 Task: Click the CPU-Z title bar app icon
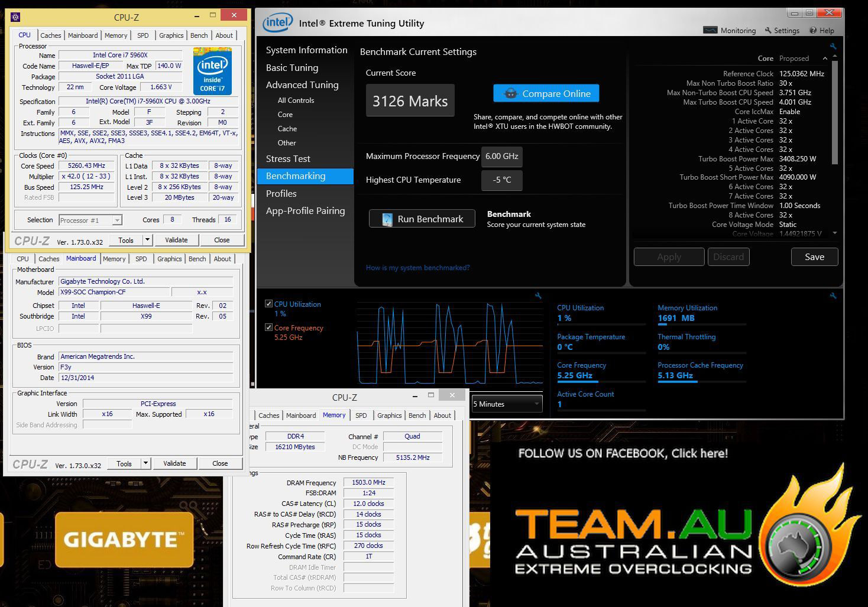tap(15, 17)
